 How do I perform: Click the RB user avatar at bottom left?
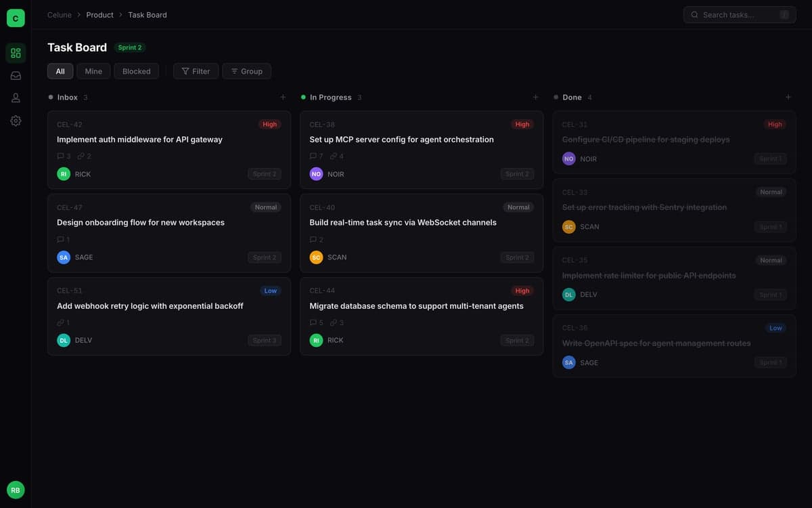(14, 489)
